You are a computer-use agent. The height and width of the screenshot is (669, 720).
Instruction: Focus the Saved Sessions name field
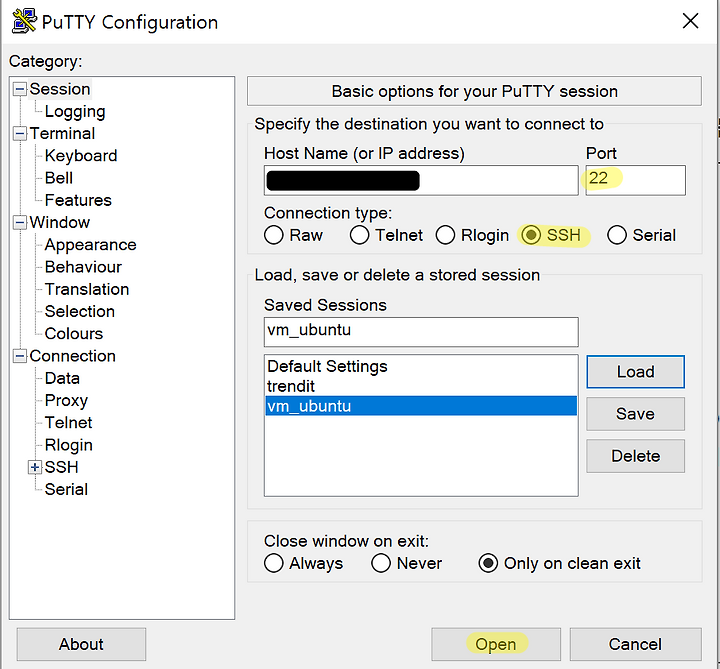(421, 332)
